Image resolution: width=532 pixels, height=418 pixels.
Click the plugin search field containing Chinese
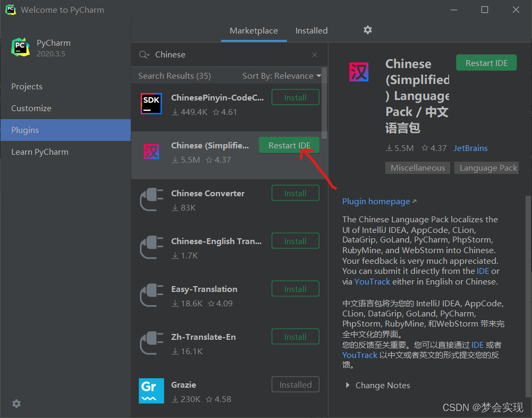[x=229, y=55]
